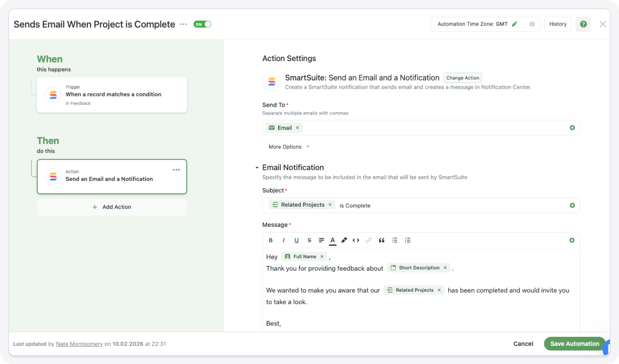Image resolution: width=619 pixels, height=364 pixels.
Task: Save the automation
Action: coord(574,344)
